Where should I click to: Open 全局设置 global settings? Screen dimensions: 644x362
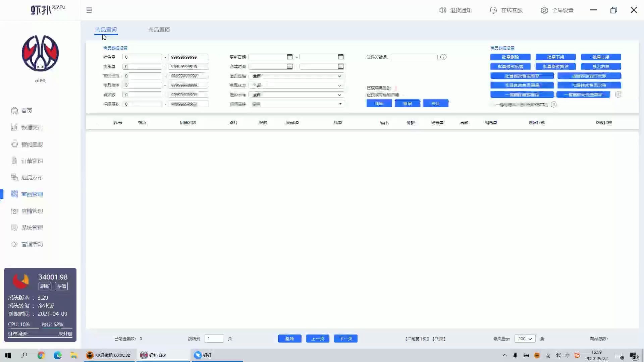[557, 10]
